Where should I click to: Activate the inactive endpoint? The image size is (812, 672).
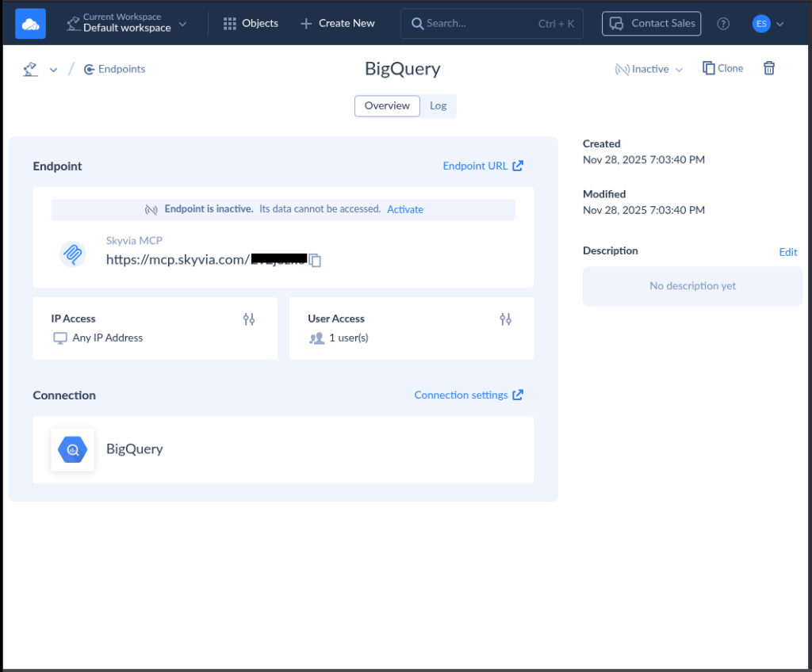click(x=405, y=208)
